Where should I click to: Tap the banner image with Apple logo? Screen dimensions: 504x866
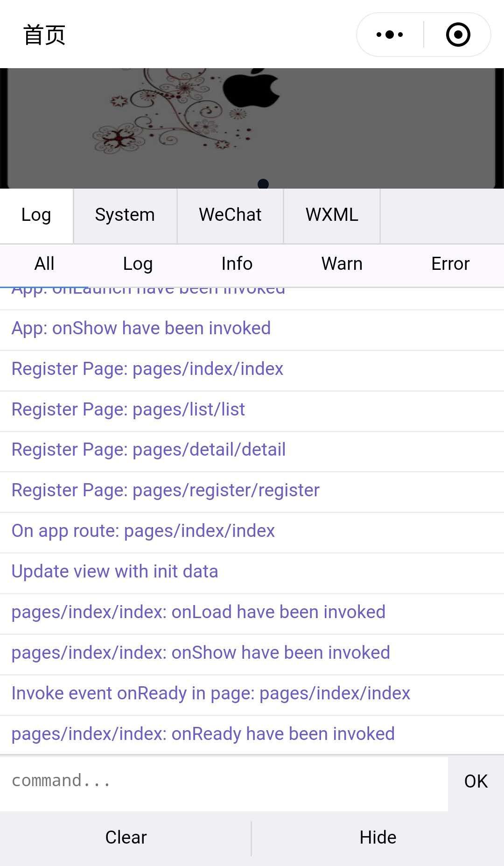point(252,128)
